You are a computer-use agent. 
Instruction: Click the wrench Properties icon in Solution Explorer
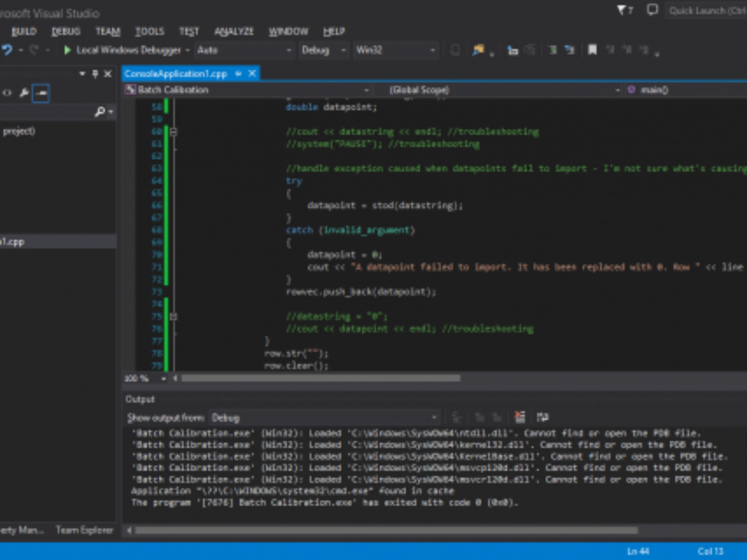[24, 93]
